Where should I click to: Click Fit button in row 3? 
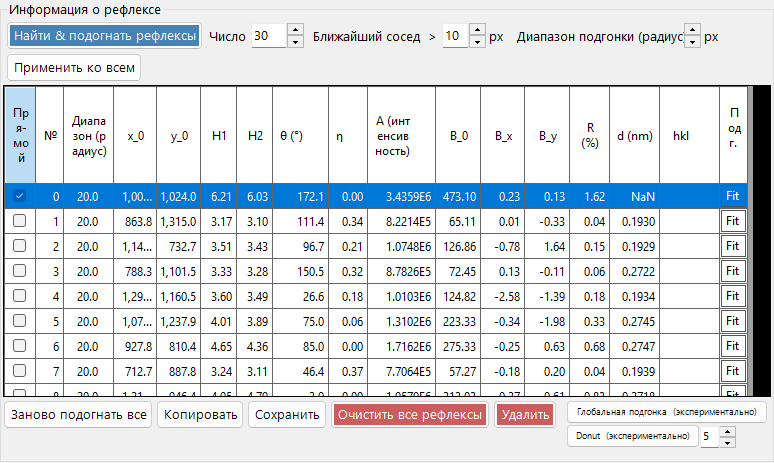(733, 271)
